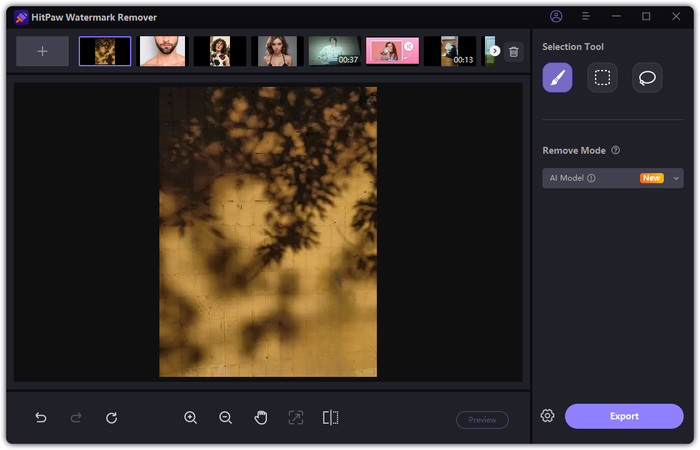Click the Export button
The image size is (700, 450).
(x=624, y=416)
